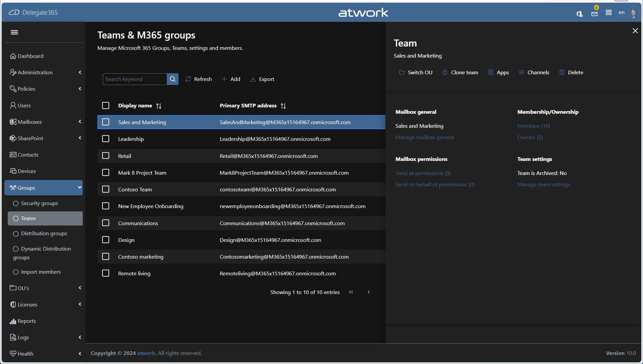
Task: Open the apps grid icon in header
Action: click(x=609, y=12)
